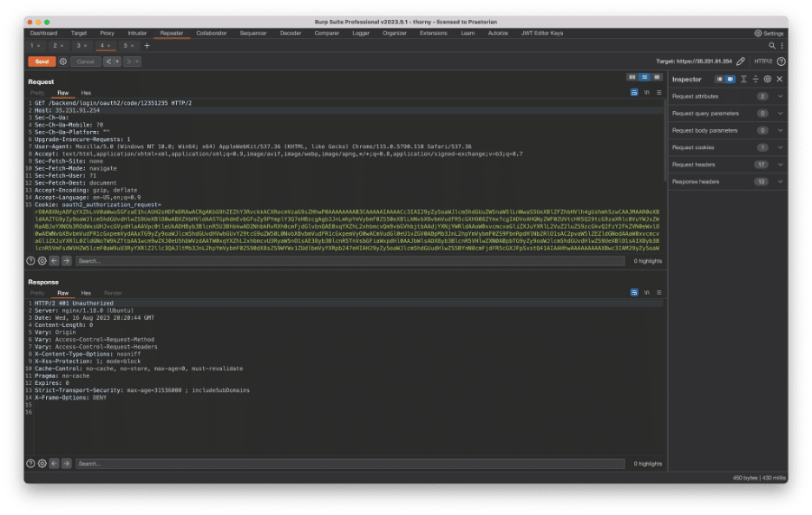This screenshot has width=812, height=515.
Task: Open the Dashboard tab
Action: pos(43,33)
